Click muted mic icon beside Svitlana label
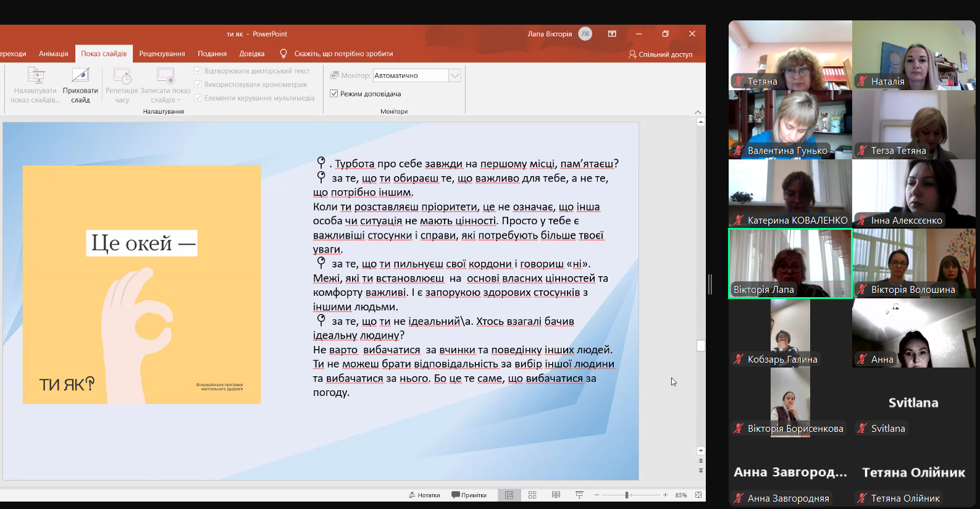The width and height of the screenshot is (980, 509). 862,428
